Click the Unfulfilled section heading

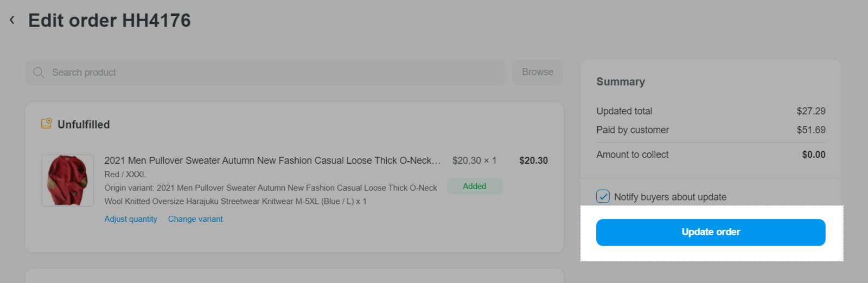(x=84, y=125)
